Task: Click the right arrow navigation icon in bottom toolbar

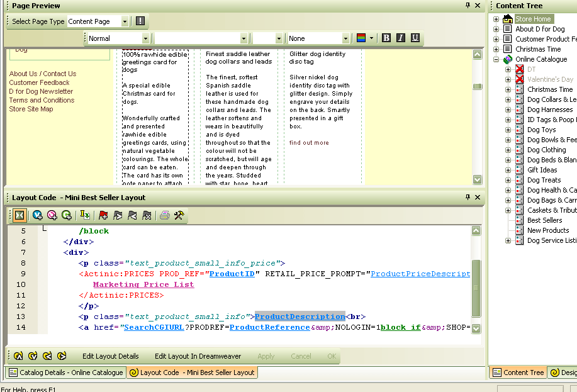Action: coord(62,356)
